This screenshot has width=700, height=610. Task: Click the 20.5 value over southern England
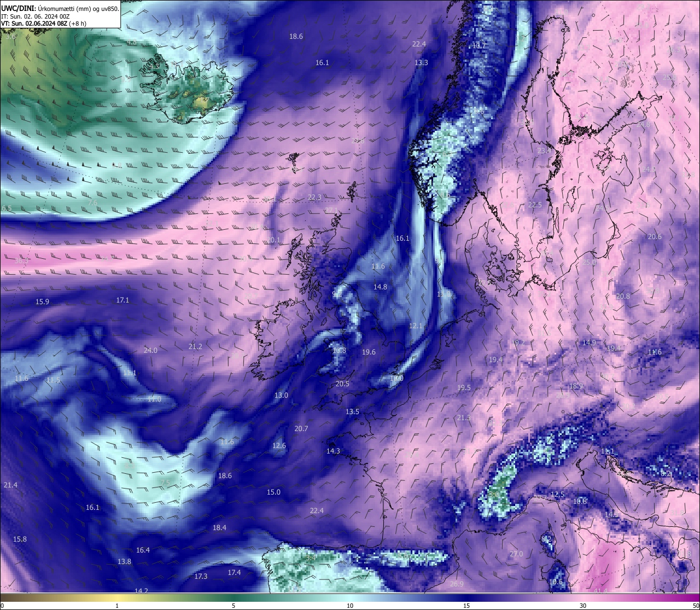click(342, 384)
